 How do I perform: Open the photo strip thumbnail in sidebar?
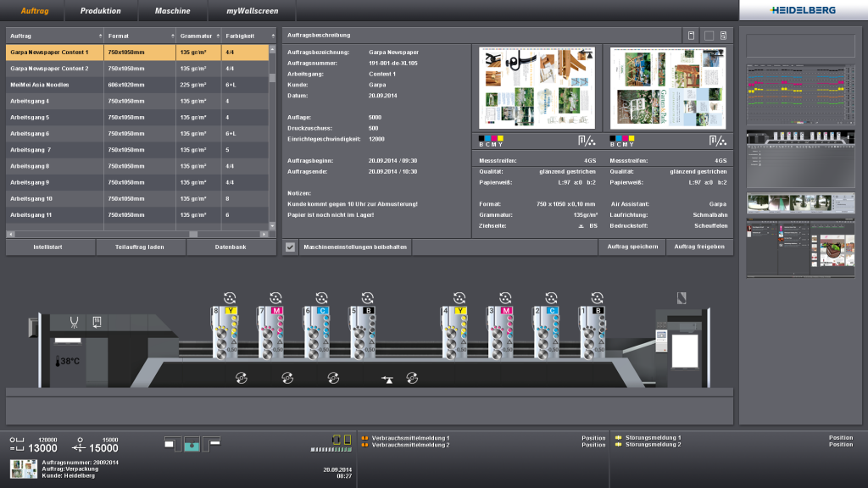pyautogui.click(x=800, y=203)
